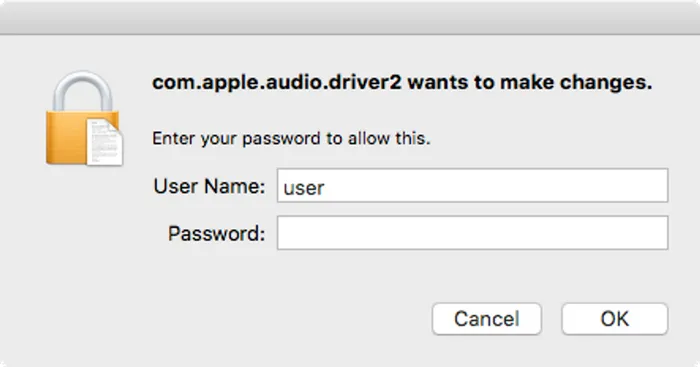
Task: Focus the empty Password field
Action: pyautogui.click(x=472, y=233)
